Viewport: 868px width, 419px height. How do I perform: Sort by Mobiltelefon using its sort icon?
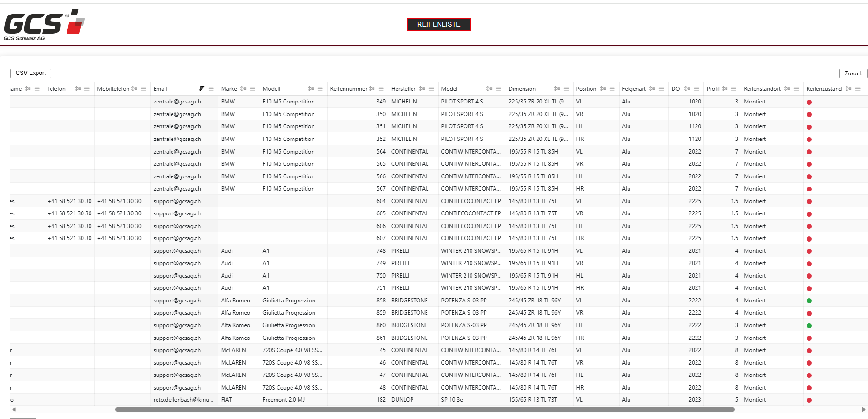[x=134, y=89]
